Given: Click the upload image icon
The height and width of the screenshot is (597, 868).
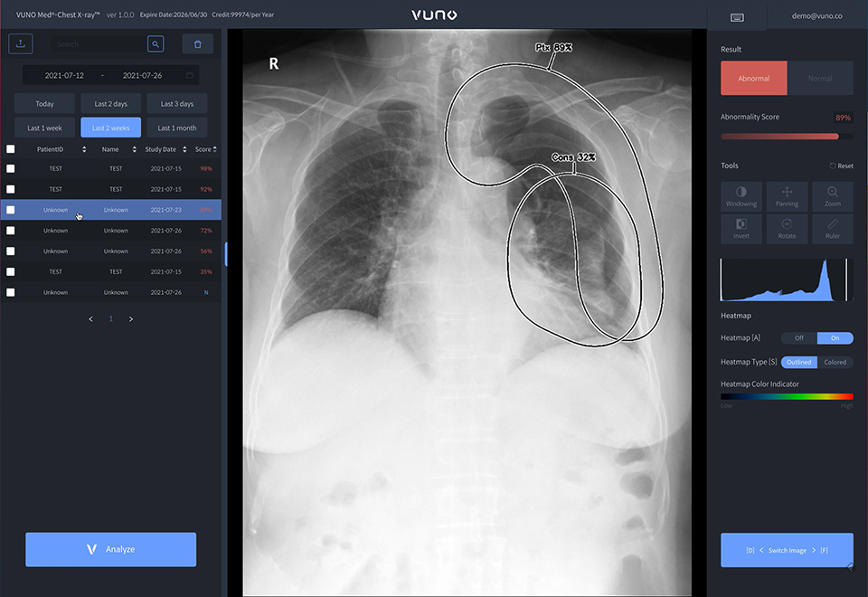Looking at the screenshot, I should [21, 43].
